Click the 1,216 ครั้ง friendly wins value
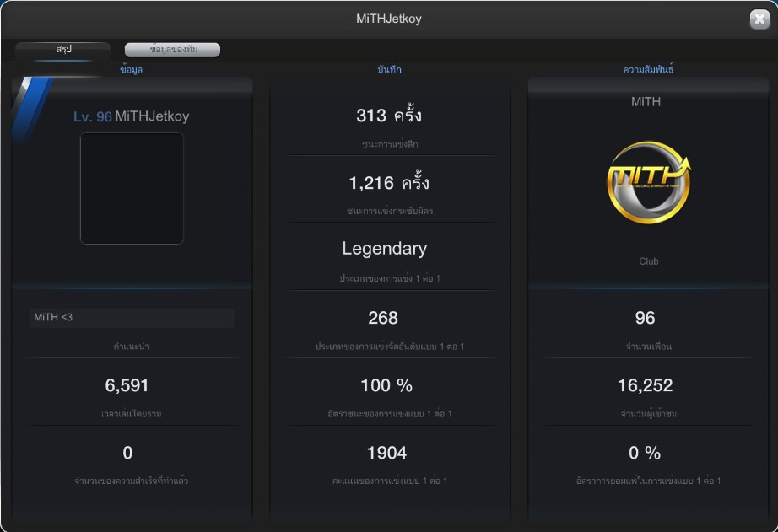This screenshot has width=778, height=532. click(388, 183)
